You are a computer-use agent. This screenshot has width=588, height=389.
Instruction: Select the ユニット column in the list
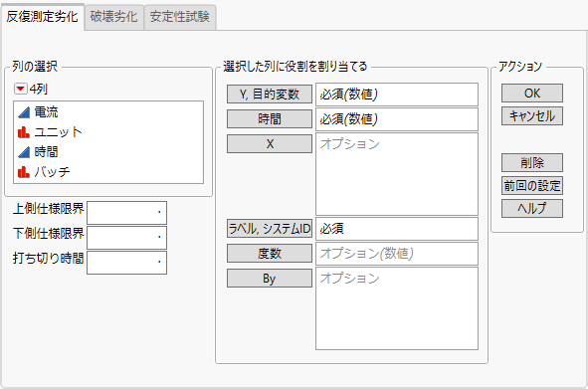[x=108, y=132]
